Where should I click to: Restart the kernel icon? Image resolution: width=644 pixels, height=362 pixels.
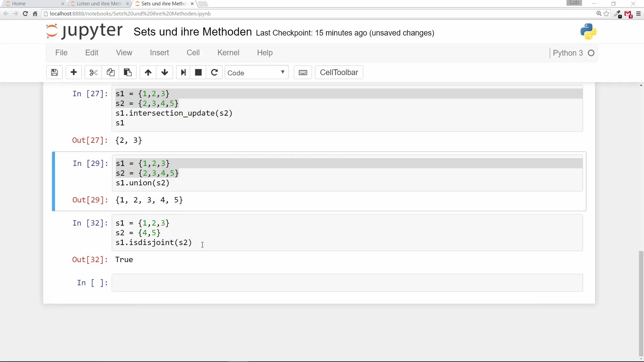(214, 72)
